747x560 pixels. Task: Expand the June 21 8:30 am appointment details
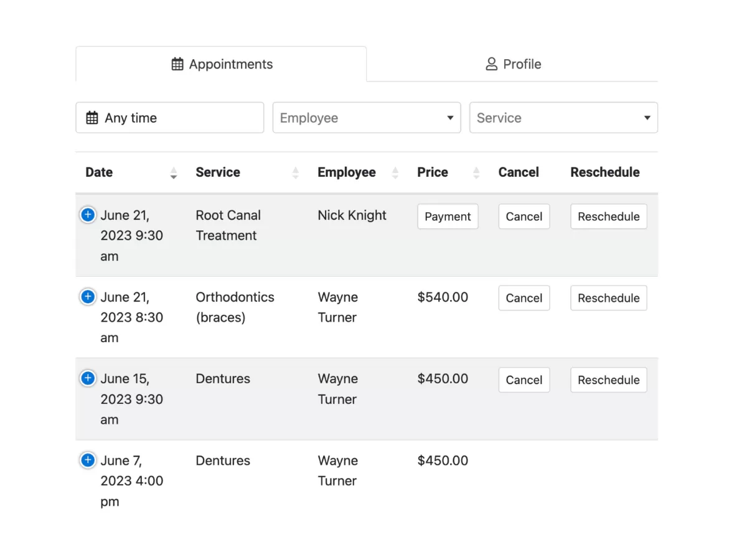coord(88,297)
